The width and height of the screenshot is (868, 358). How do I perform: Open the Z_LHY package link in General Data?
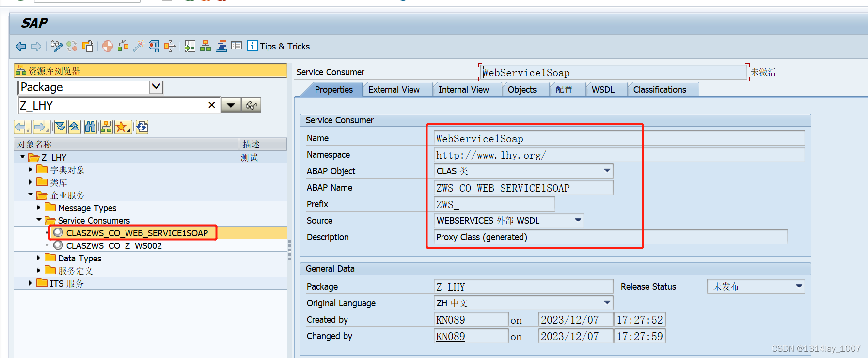(x=450, y=287)
